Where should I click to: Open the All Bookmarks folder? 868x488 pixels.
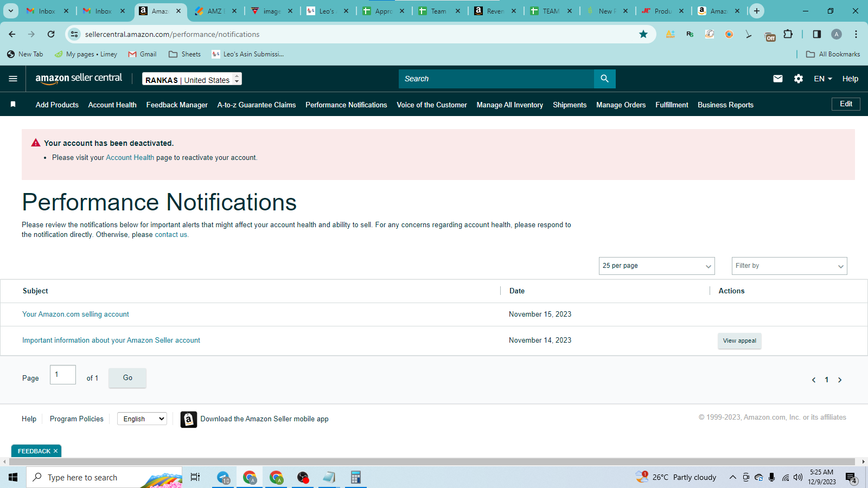tap(833, 54)
